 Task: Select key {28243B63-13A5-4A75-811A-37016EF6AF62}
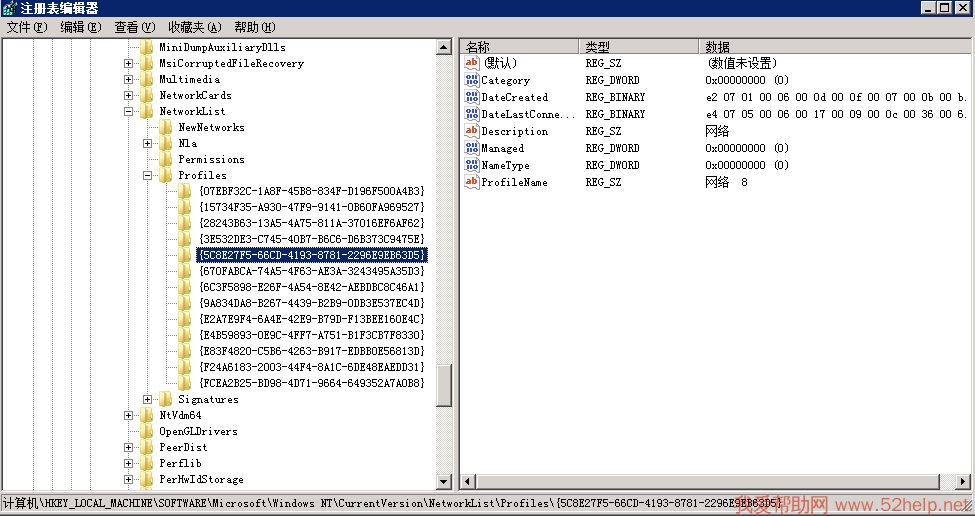(x=312, y=223)
